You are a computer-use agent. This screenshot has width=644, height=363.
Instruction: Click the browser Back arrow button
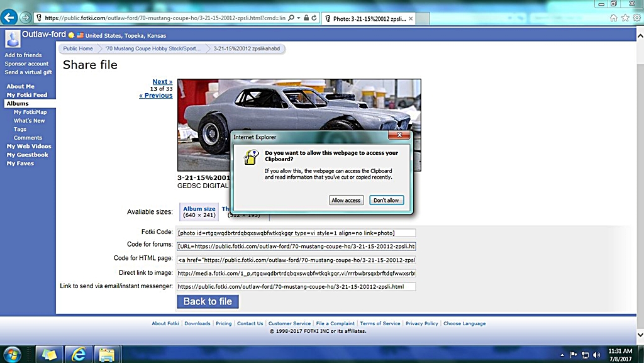point(9,18)
